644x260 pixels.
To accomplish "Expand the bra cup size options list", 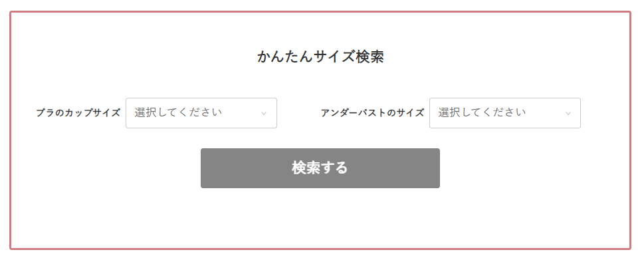I will 201,113.
